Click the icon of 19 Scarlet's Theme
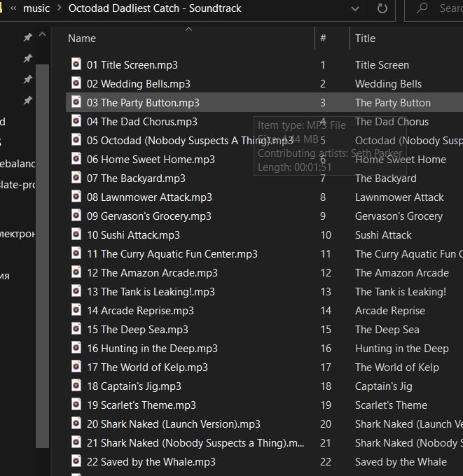 76,404
